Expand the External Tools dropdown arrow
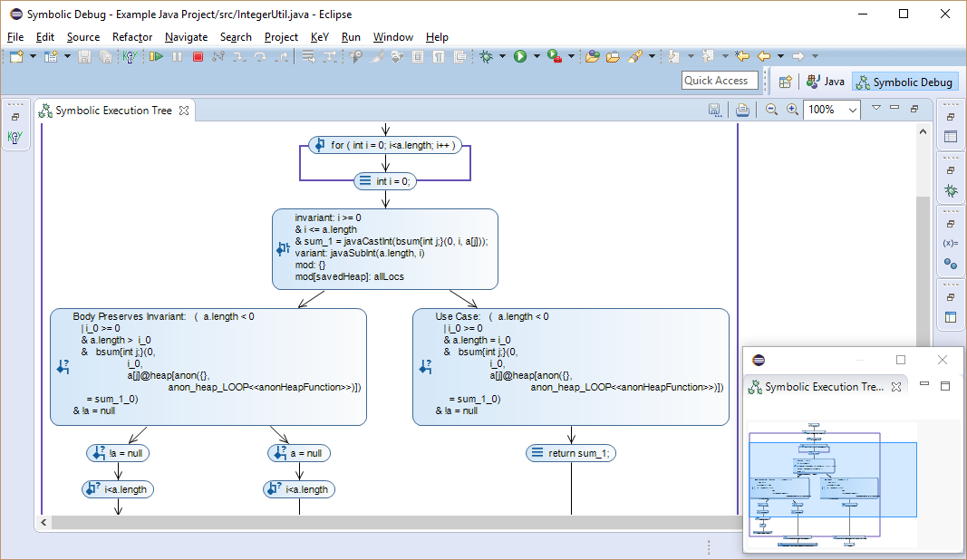 point(571,57)
